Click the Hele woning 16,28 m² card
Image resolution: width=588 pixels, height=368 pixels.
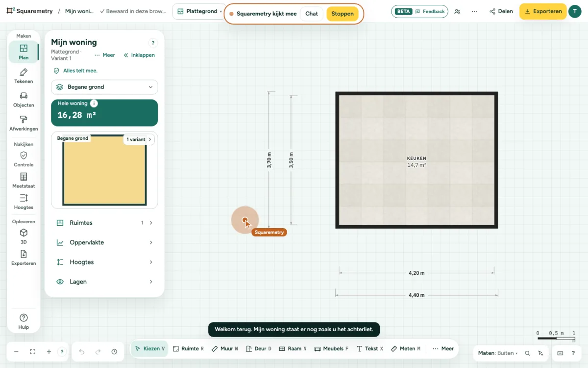104,113
